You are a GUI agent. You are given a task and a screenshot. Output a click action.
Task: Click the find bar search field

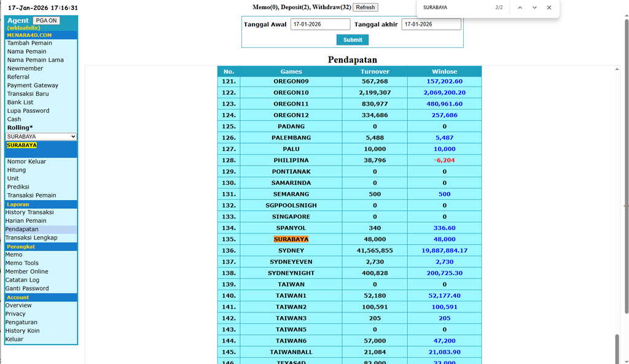[455, 7]
